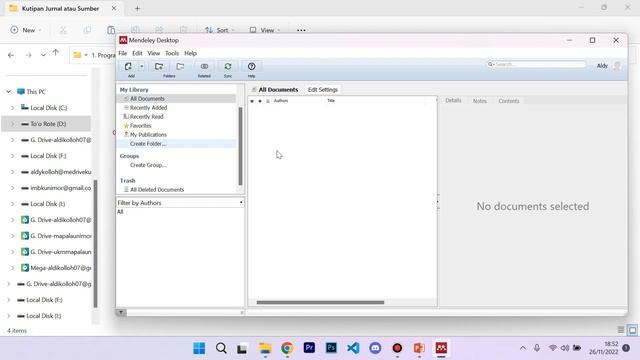
Task: Open recent locations chevron in File Explorer
Action: click(43, 55)
